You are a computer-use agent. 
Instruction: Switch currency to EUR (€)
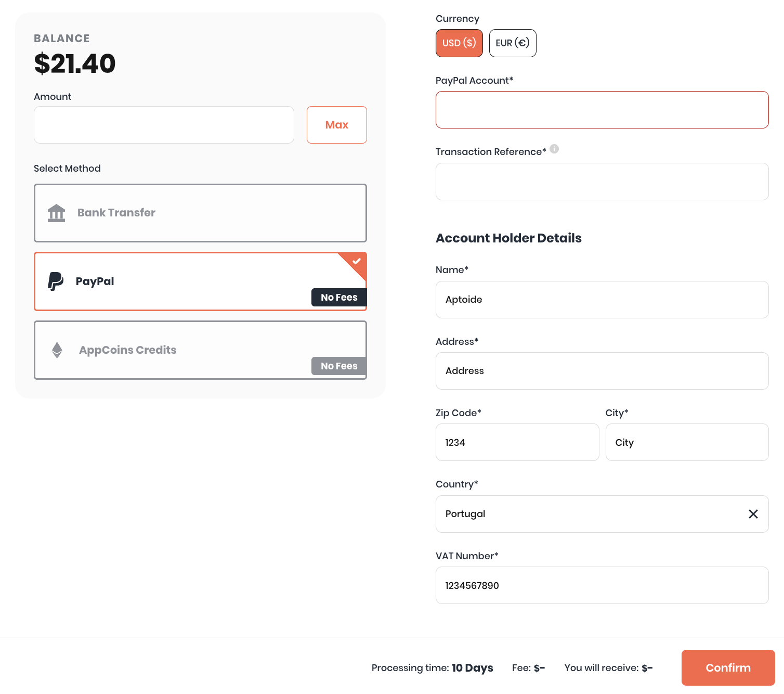click(513, 43)
